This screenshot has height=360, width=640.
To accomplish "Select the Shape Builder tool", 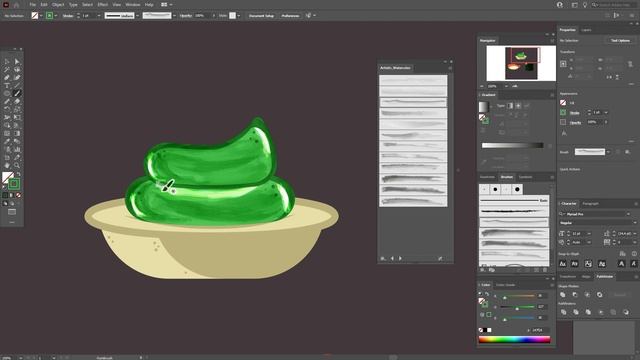I will pyautogui.click(x=7, y=125).
